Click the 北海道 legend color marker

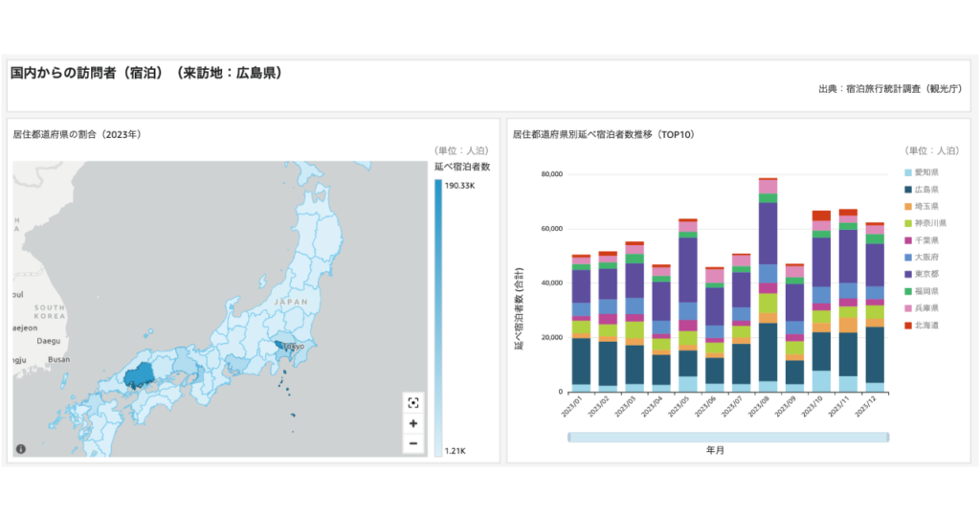coord(908,325)
